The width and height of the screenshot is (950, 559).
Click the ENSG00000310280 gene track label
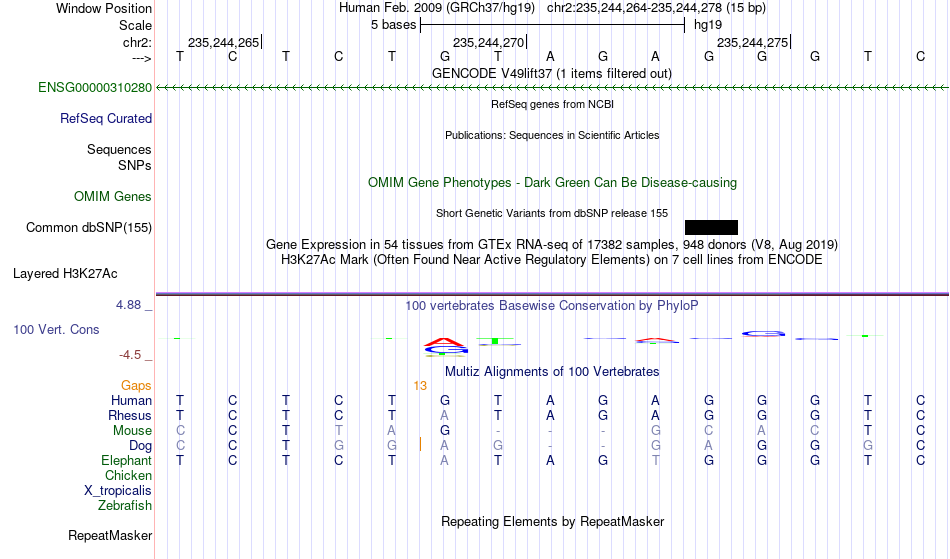coord(95,87)
